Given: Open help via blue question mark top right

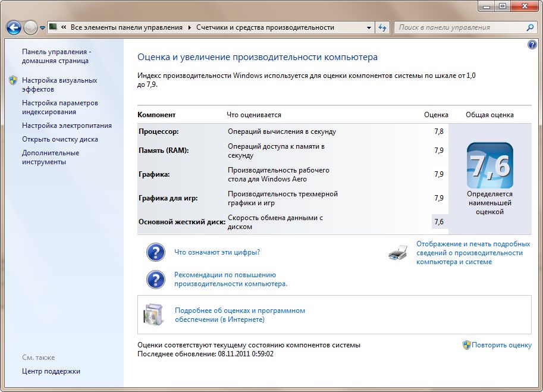Looking at the screenshot, I should 532,45.
